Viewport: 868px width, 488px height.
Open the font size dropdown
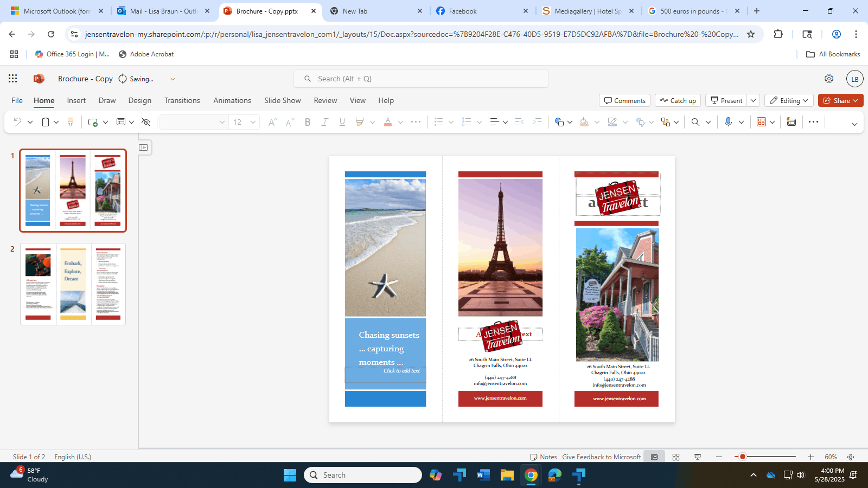click(252, 121)
